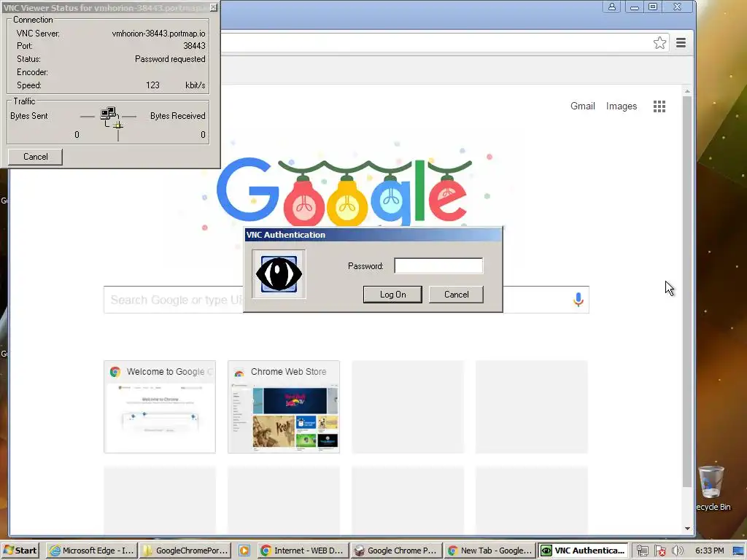
Task: Open the Chrome profile user icon
Action: tap(612, 7)
